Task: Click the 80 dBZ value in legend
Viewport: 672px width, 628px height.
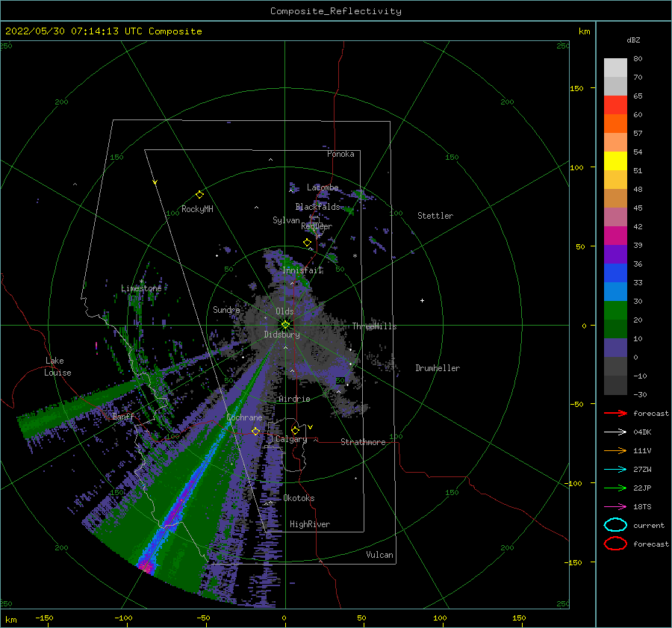Action: click(x=638, y=58)
